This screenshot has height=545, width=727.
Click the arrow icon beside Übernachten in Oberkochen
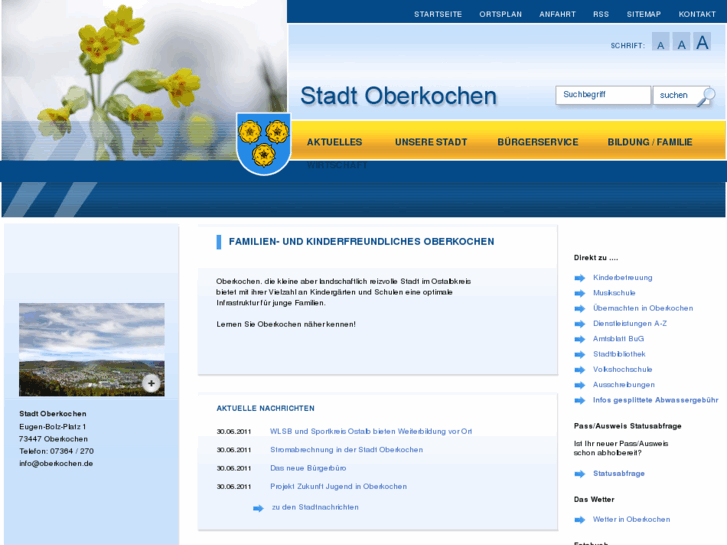[x=580, y=308]
